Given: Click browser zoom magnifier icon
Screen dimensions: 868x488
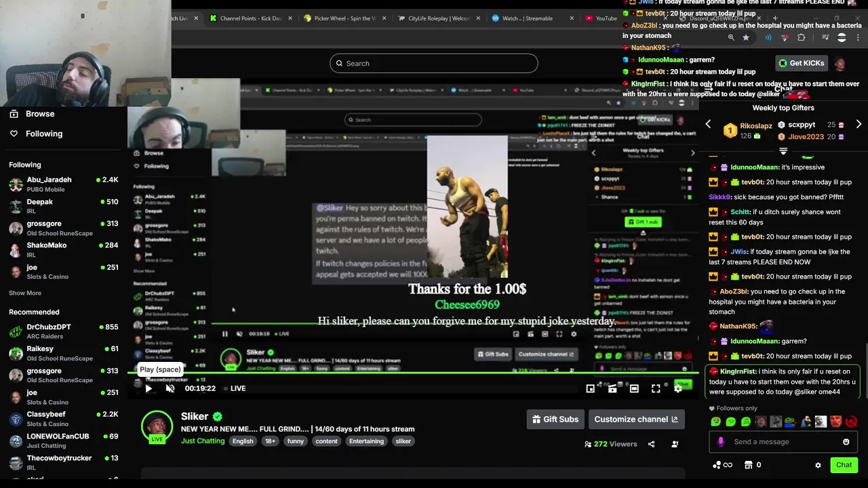Looking at the screenshot, I should pos(731,37).
